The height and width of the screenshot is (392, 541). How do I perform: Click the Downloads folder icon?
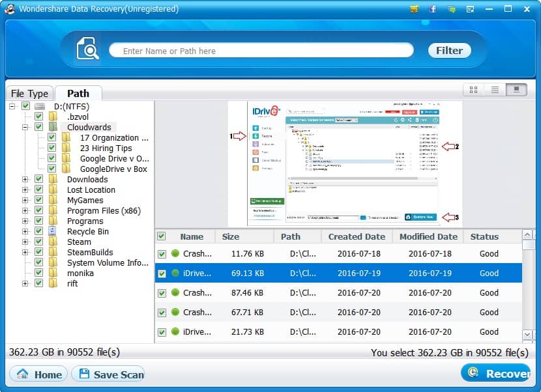pos(52,179)
